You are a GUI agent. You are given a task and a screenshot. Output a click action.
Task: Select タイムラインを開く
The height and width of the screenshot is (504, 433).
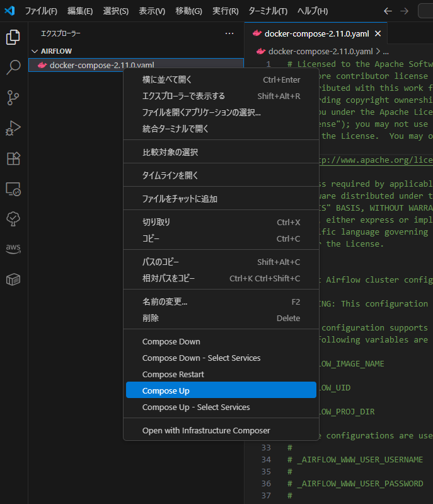[x=221, y=175]
